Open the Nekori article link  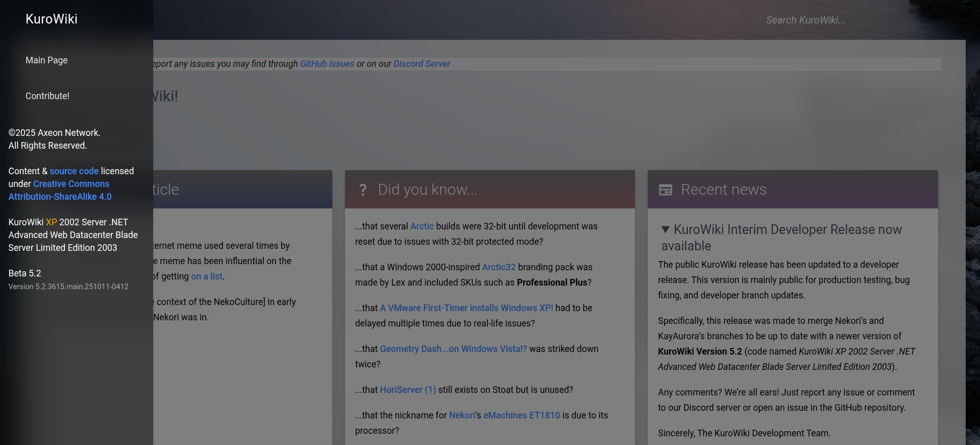click(462, 415)
